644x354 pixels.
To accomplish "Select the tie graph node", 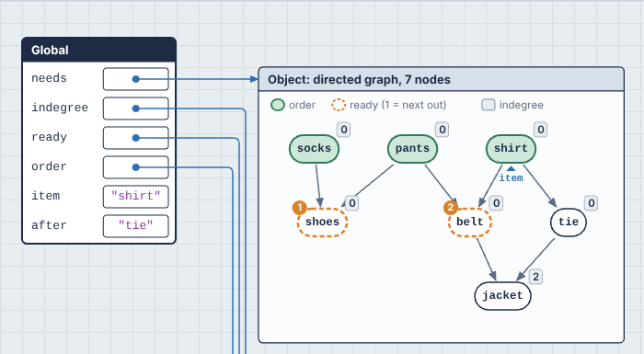I will coord(569,223).
